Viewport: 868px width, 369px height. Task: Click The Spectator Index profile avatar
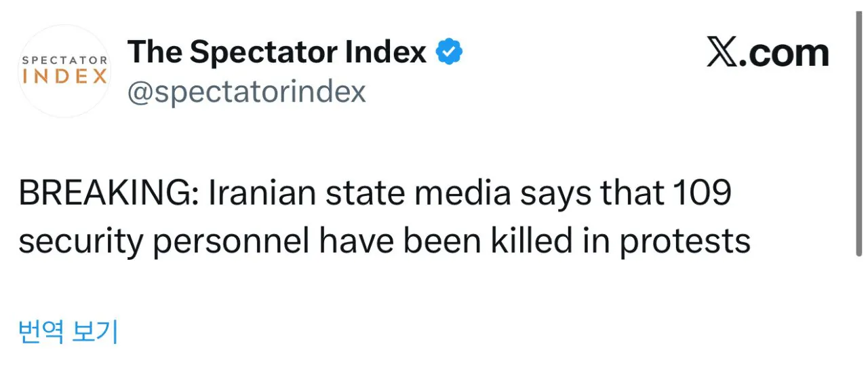pos(64,71)
